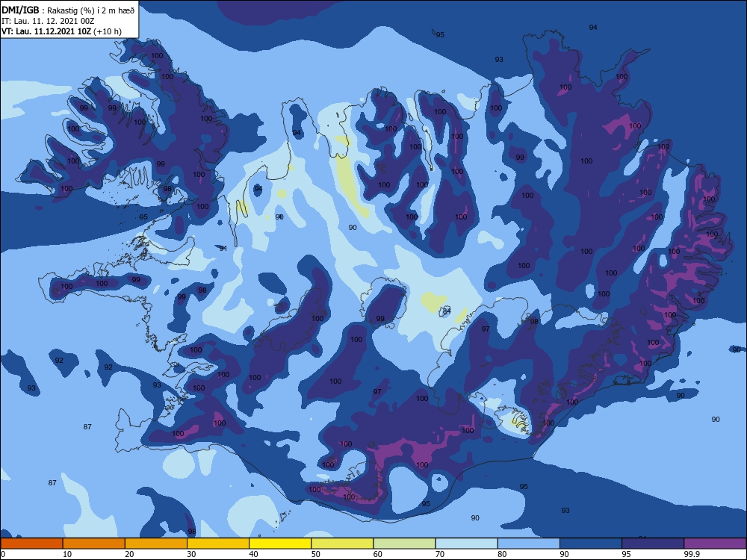Click the legend tick label "80"
Viewport: 747px width, 560px height.
[x=502, y=554]
